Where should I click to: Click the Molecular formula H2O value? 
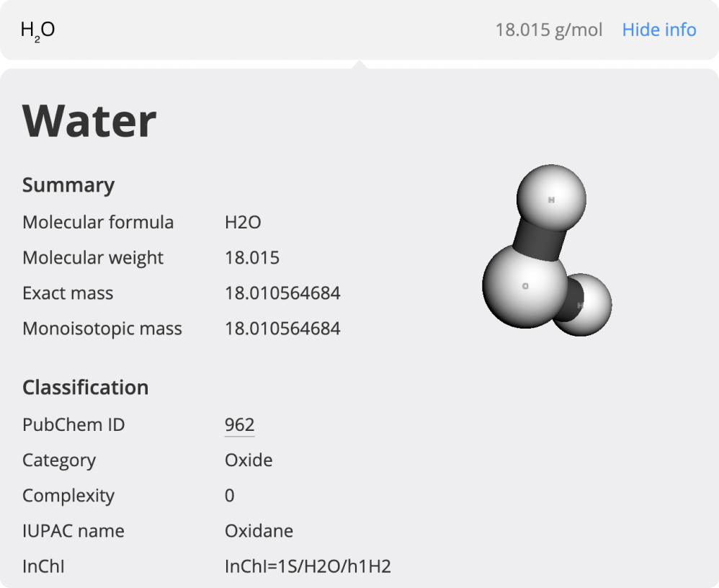pos(243,222)
